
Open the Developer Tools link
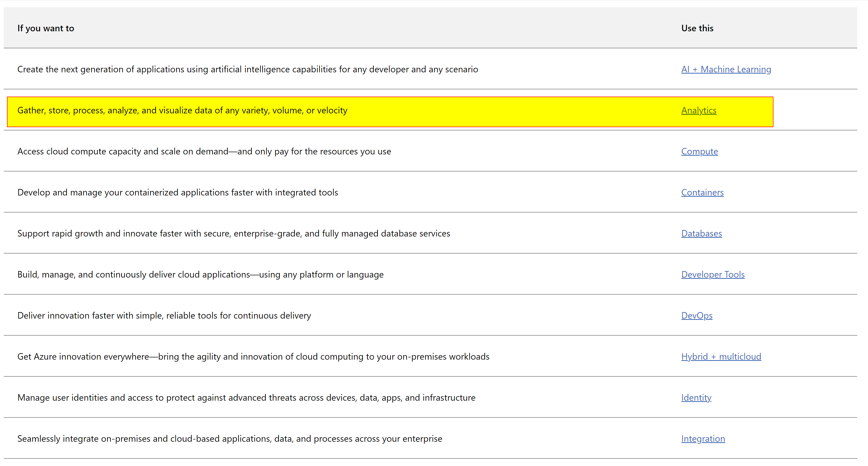[x=713, y=275]
